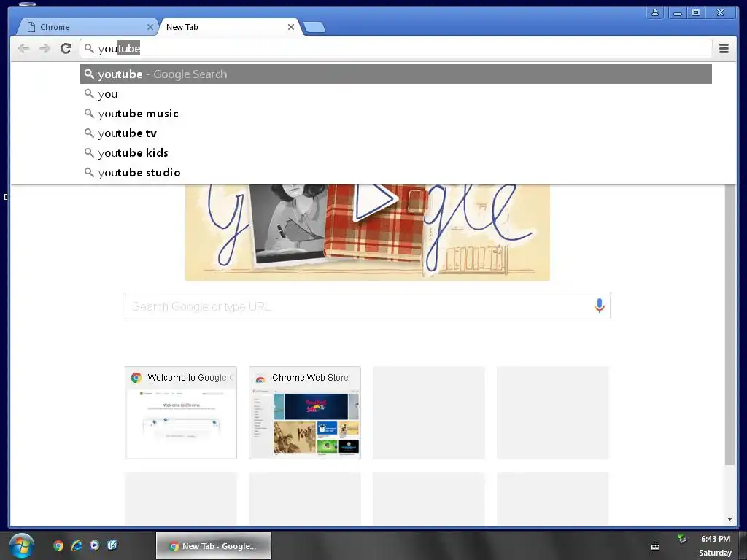This screenshot has width=747, height=560.
Task: Open the Welcome to Google Chrome thumbnail
Action: pos(181,413)
